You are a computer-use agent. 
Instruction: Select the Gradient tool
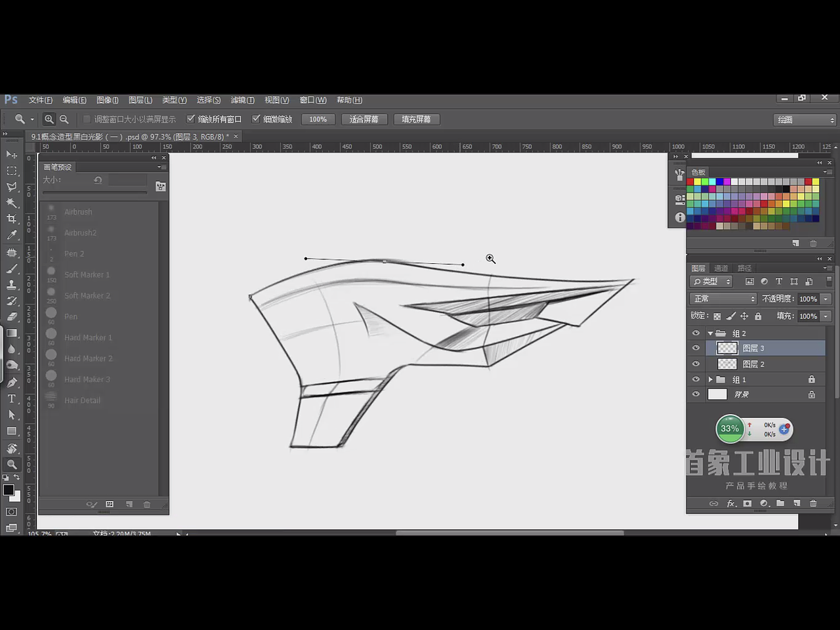[12, 333]
